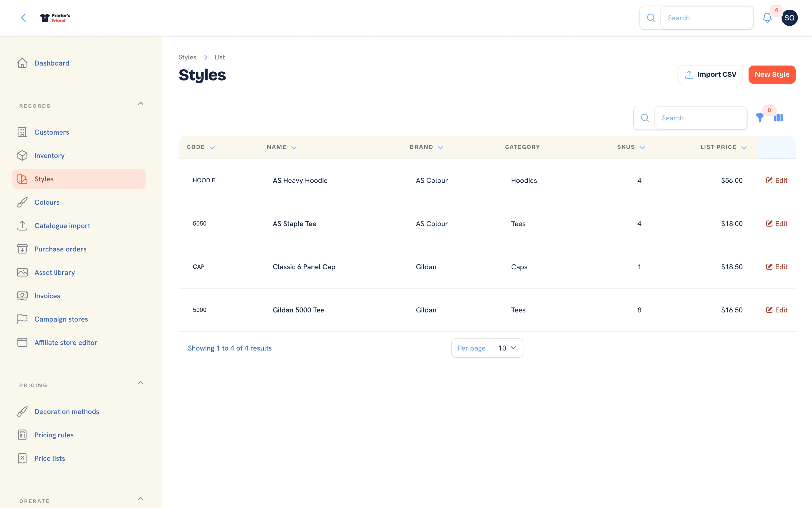Viewport: 812px width, 508px height.
Task: Focus the styles table search field
Action: 700,118
